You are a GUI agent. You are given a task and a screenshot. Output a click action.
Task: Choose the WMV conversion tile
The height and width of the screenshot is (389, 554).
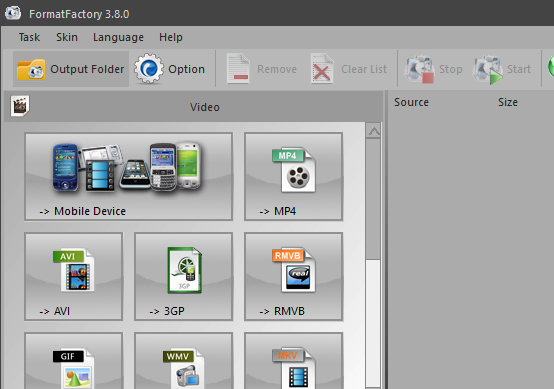tap(184, 360)
